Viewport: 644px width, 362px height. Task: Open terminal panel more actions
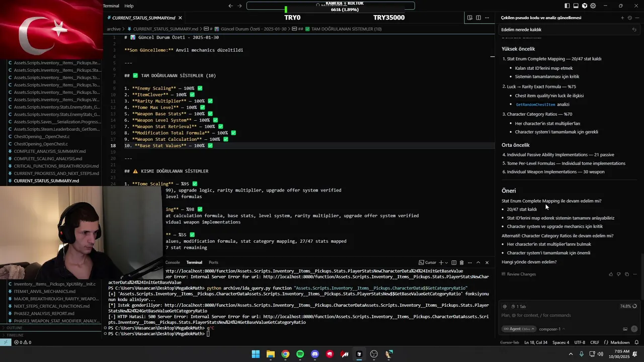coord(470,262)
